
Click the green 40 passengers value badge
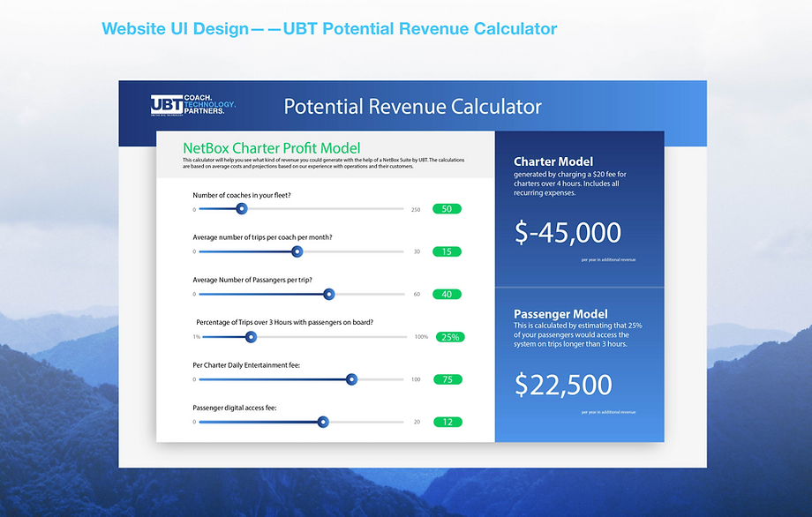click(447, 295)
